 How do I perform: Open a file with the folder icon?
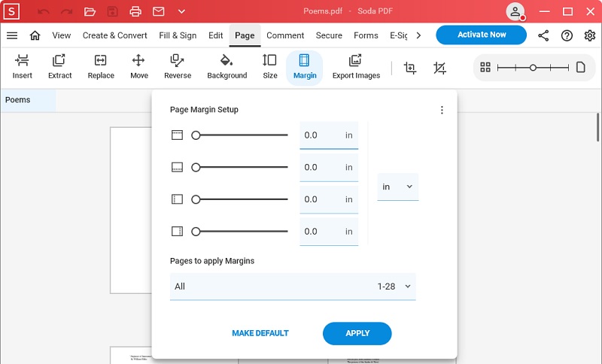click(x=90, y=11)
